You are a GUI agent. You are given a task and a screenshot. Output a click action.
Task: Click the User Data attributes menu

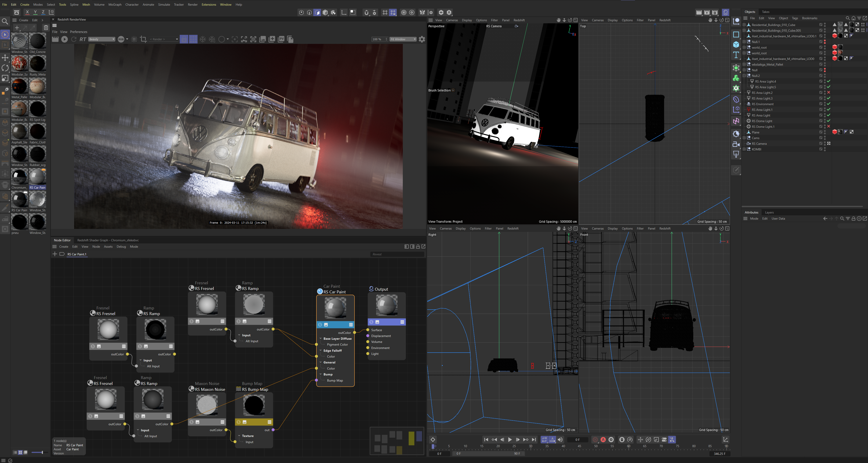coord(778,218)
